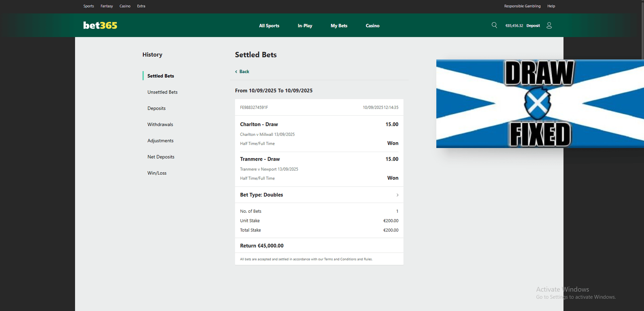Select Extra in the top bar
The width and height of the screenshot is (644, 311).
[x=141, y=6]
